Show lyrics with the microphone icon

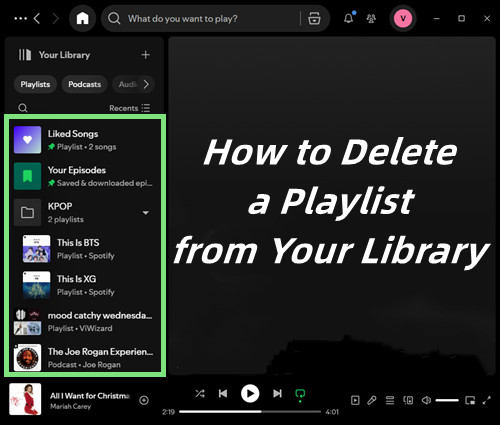(372, 400)
